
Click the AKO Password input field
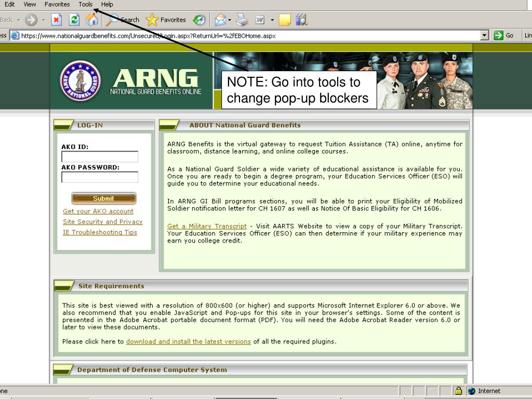pos(100,177)
